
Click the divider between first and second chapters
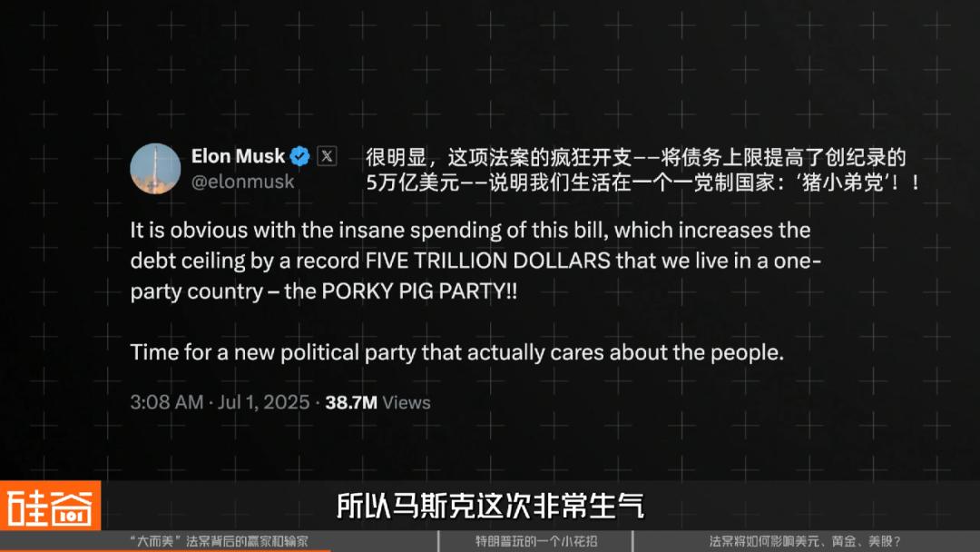click(439, 541)
